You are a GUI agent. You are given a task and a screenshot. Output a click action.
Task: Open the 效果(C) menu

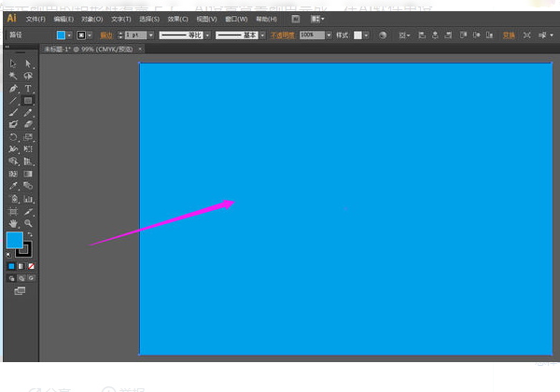pyautogui.click(x=178, y=20)
